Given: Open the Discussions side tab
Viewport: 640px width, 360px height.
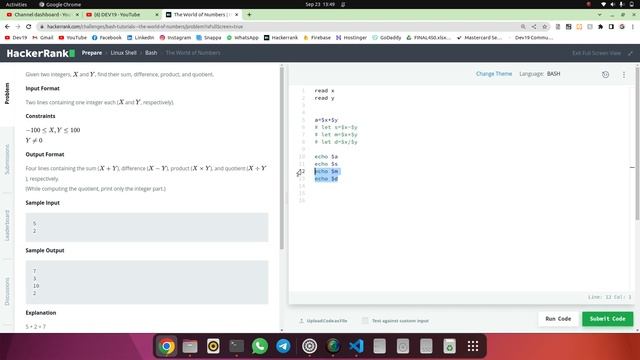Looking at the screenshot, I should (x=7, y=291).
